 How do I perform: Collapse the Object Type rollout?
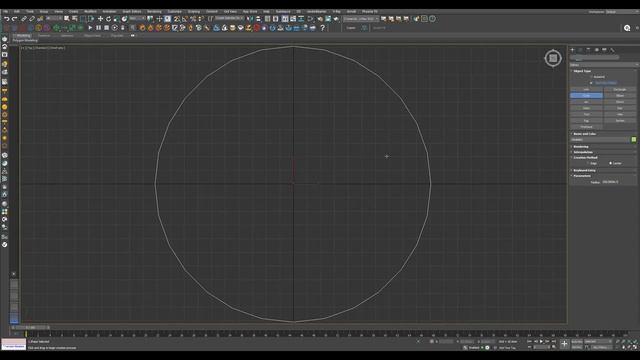pyautogui.click(x=582, y=71)
